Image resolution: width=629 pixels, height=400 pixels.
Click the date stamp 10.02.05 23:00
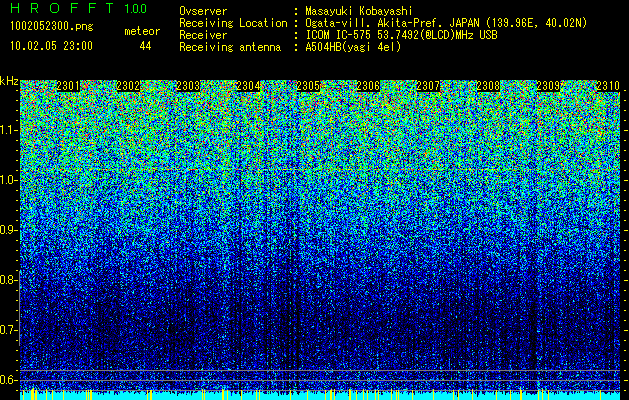51,46
